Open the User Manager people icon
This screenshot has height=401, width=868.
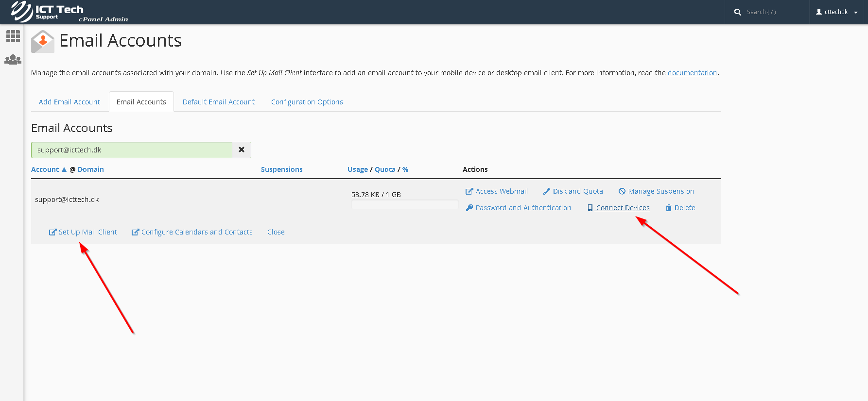click(13, 60)
